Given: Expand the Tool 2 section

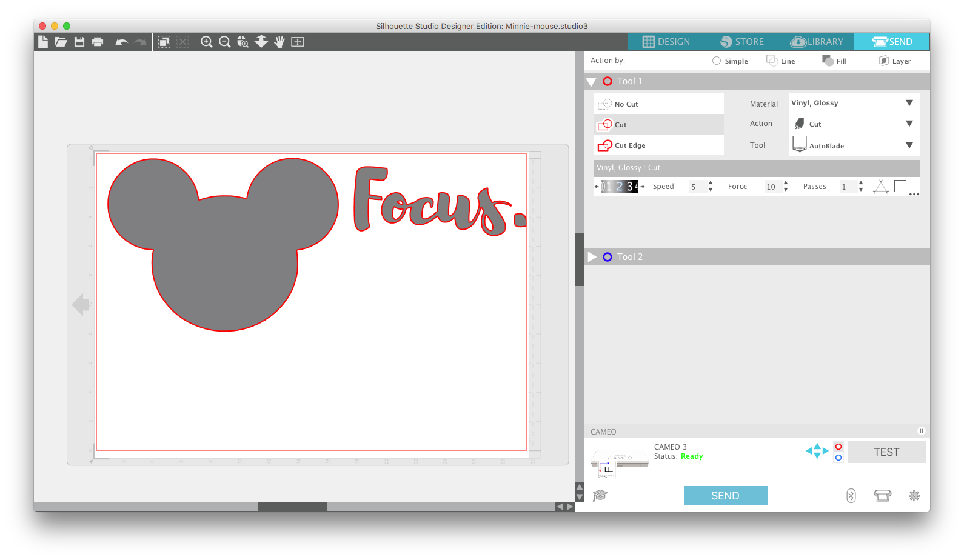Looking at the screenshot, I should (x=592, y=257).
